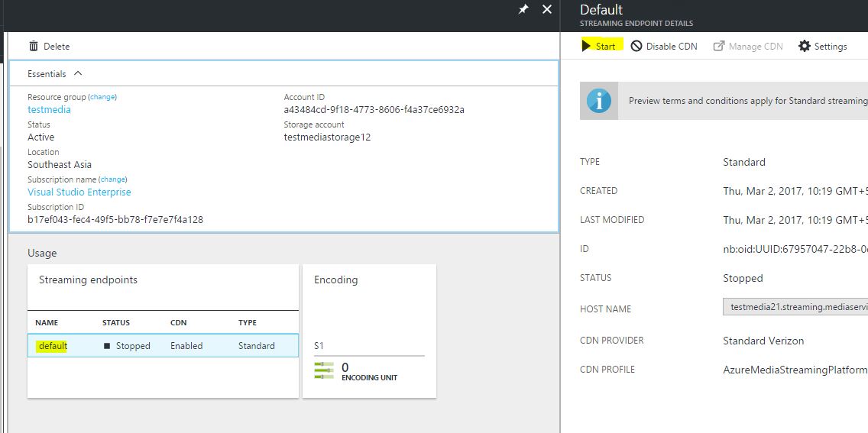
Task: Click the host name text field
Action: click(x=795, y=307)
